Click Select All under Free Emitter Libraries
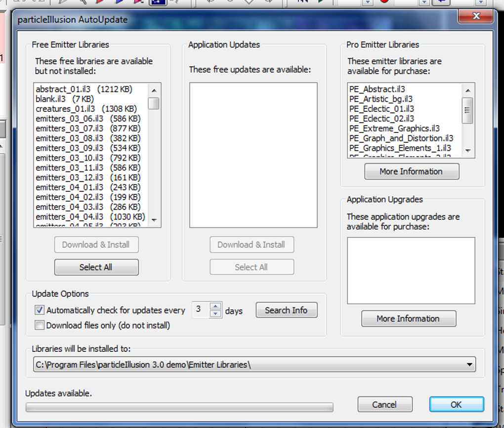 pyautogui.click(x=96, y=267)
